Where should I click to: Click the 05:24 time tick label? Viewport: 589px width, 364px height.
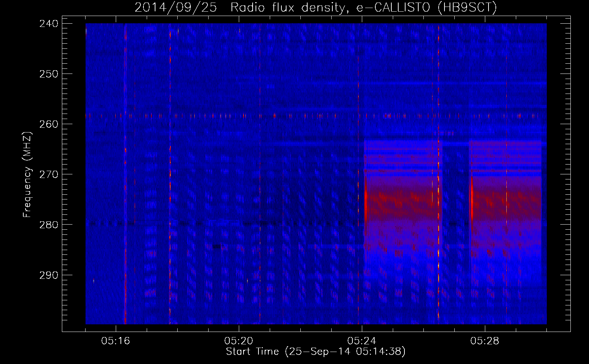(362, 341)
